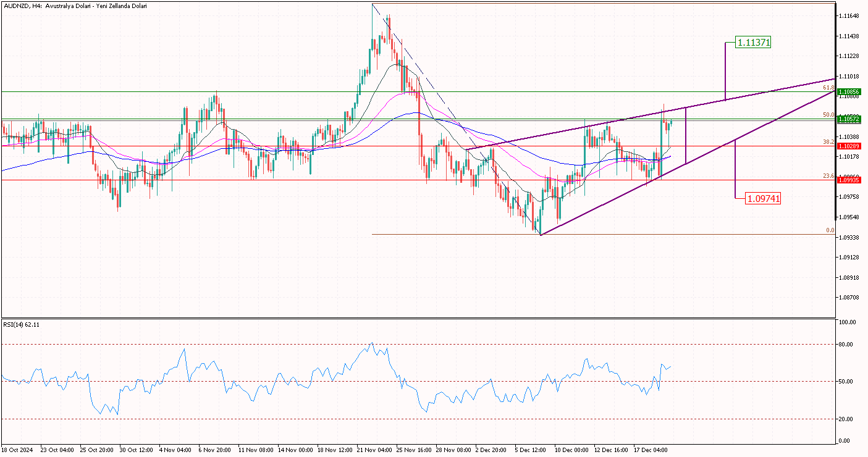Click the 0.0 Fibonacci level label
The width and height of the screenshot is (868, 457).
click(831, 230)
